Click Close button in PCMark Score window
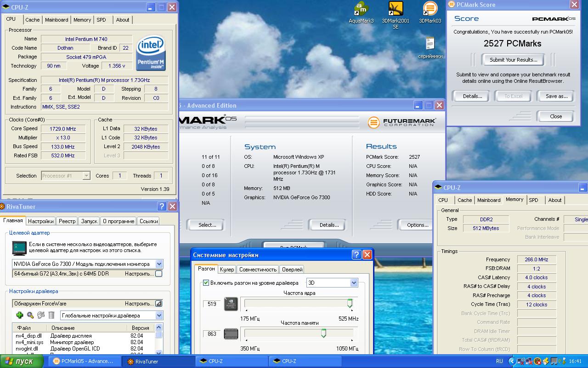Screen dimensions: 588x368 [556, 116]
